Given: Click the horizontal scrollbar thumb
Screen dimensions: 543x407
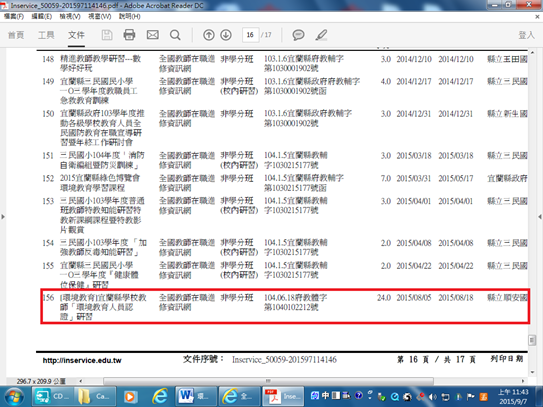Looking at the screenshot, I should coord(268,381).
